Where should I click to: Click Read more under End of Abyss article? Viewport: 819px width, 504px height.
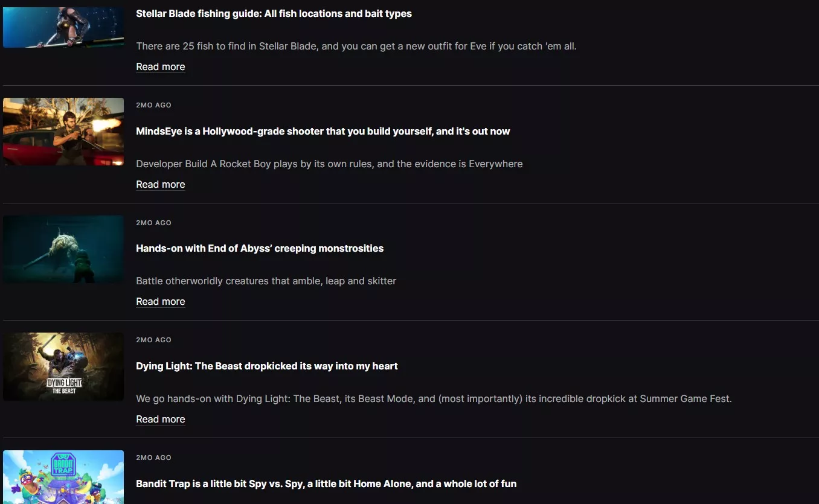(x=161, y=301)
